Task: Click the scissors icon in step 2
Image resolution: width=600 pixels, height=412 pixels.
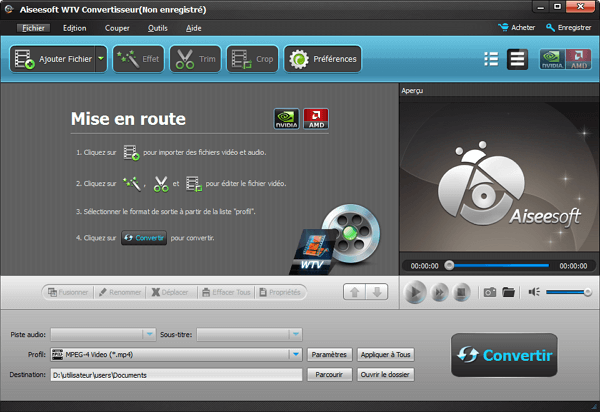Action: pyautogui.click(x=161, y=184)
